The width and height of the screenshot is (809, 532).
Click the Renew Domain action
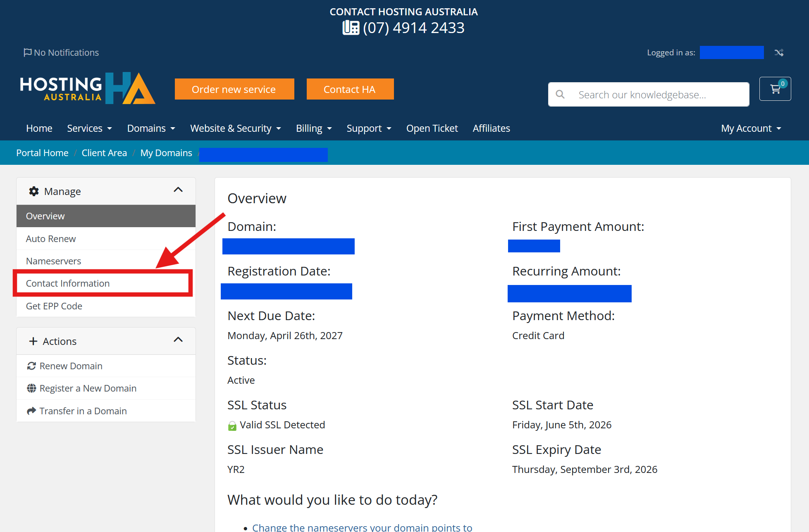tap(106, 366)
